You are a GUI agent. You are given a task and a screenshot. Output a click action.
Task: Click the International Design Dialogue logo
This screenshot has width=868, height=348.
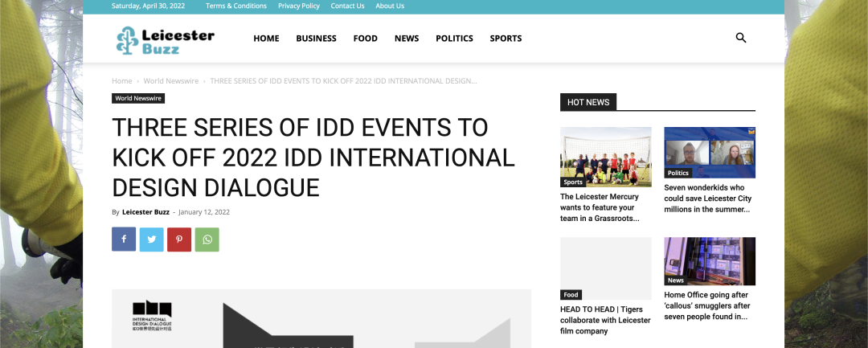click(x=152, y=315)
